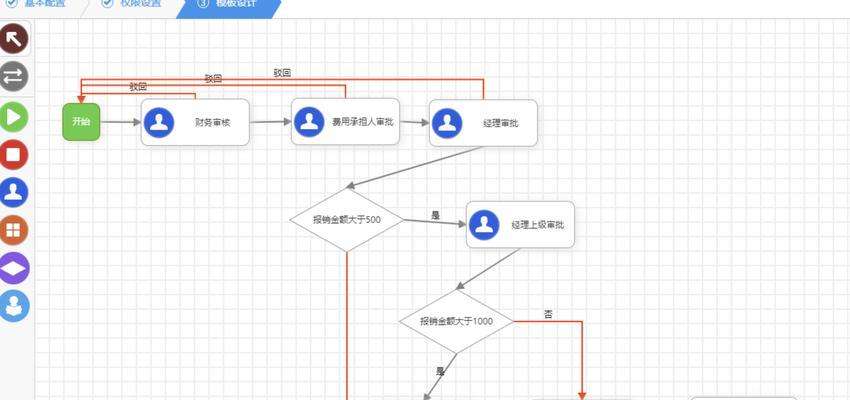Select the 报销金额大于500 decision diamond
The height and width of the screenshot is (400, 850).
pyautogui.click(x=347, y=220)
